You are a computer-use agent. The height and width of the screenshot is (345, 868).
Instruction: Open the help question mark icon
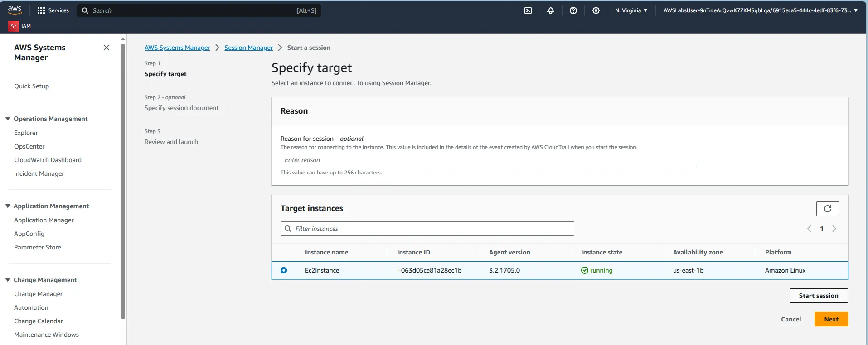coord(573,10)
